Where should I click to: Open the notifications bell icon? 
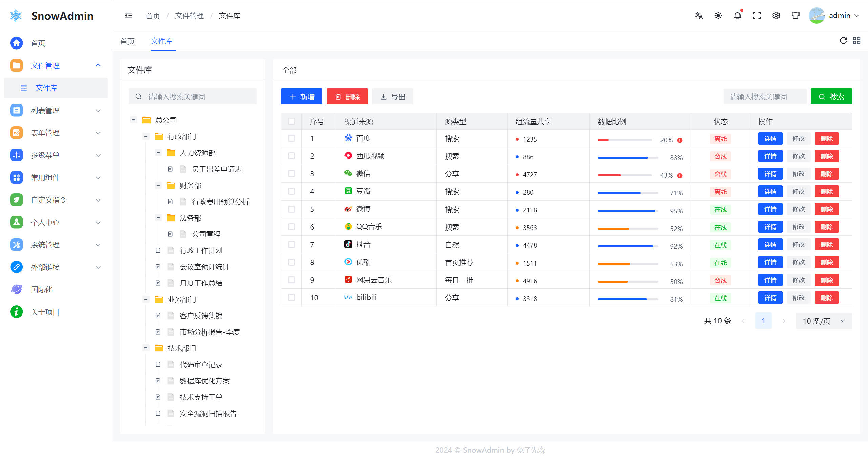[737, 16]
